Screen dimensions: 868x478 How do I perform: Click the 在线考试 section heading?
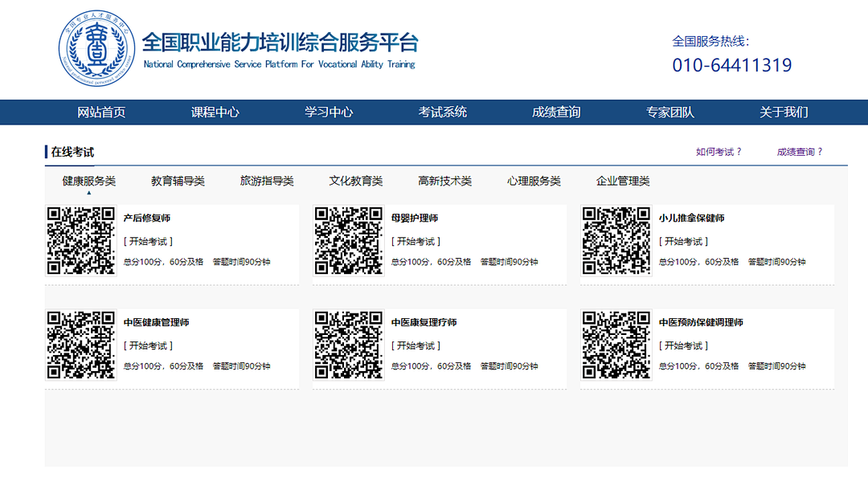tap(72, 152)
